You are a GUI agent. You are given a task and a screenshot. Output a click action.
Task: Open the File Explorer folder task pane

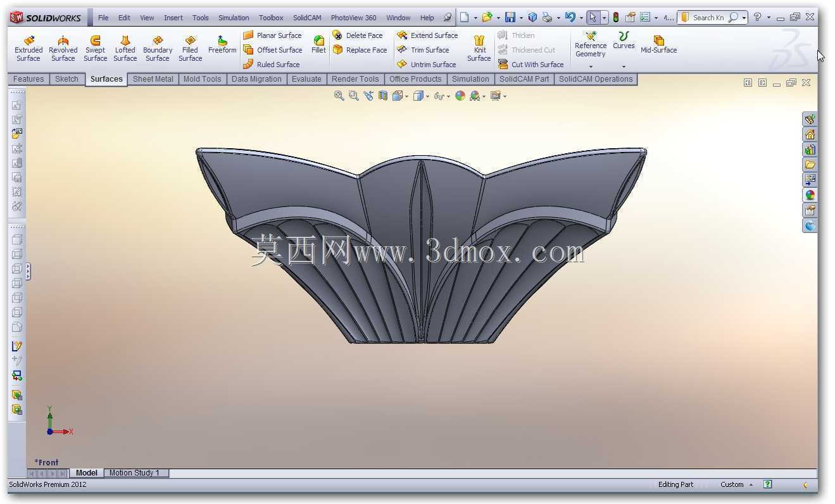click(x=810, y=165)
